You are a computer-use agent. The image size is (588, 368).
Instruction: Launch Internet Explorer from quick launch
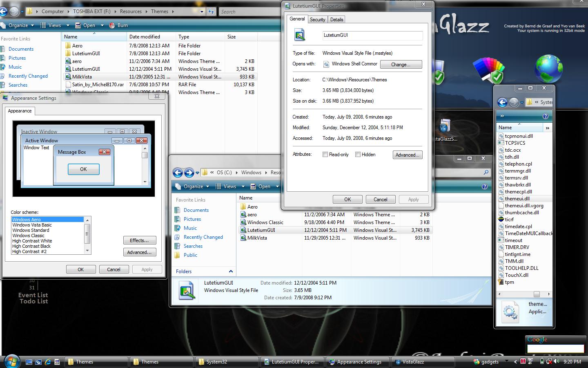click(48, 362)
